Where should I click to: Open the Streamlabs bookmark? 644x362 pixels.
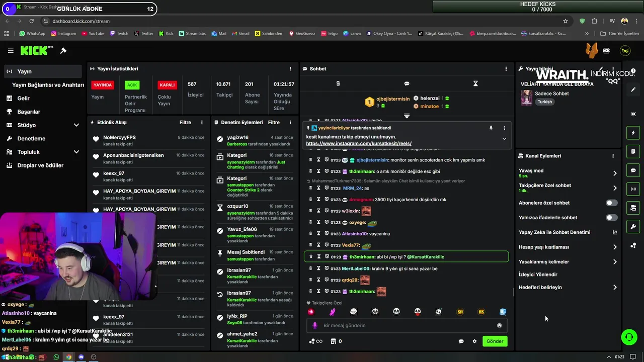(192, 34)
